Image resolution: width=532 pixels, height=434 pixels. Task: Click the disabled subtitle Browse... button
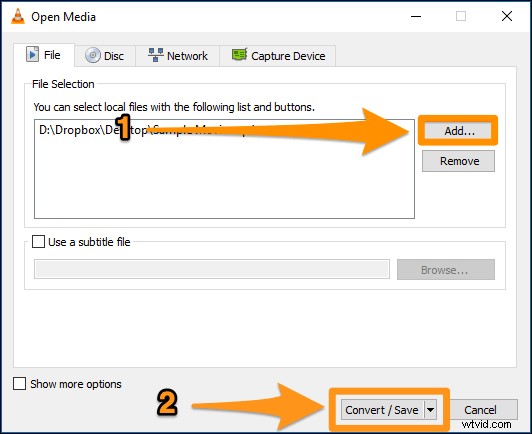tap(446, 270)
